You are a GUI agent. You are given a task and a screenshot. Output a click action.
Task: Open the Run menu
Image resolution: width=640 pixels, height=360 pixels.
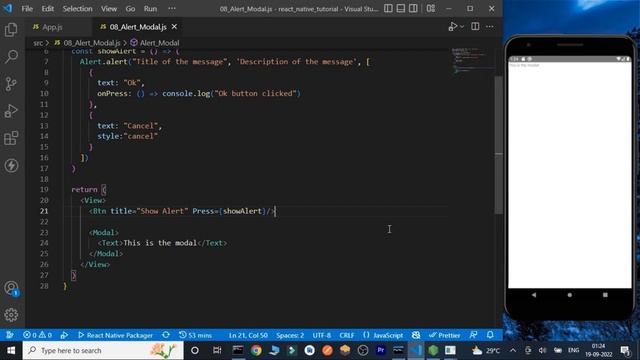point(150,9)
